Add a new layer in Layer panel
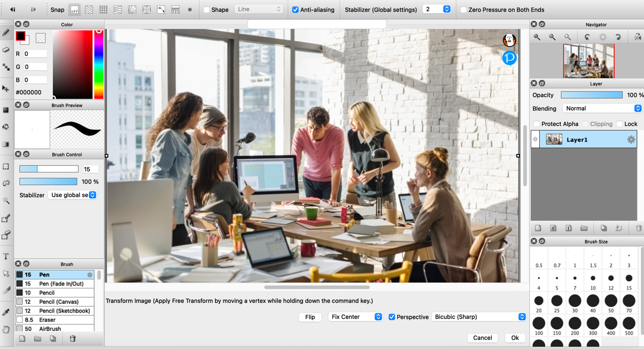 (538, 228)
